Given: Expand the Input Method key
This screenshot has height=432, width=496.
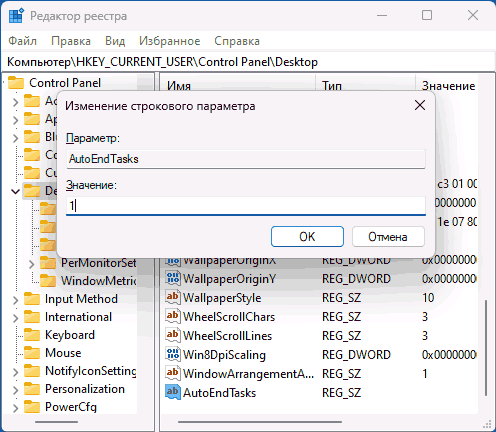Looking at the screenshot, I should [x=15, y=300].
